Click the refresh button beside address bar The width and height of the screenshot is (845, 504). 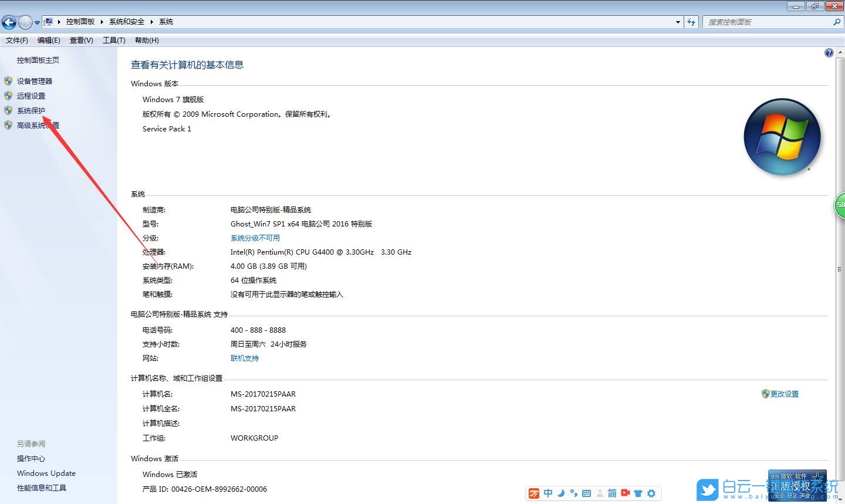(x=691, y=22)
